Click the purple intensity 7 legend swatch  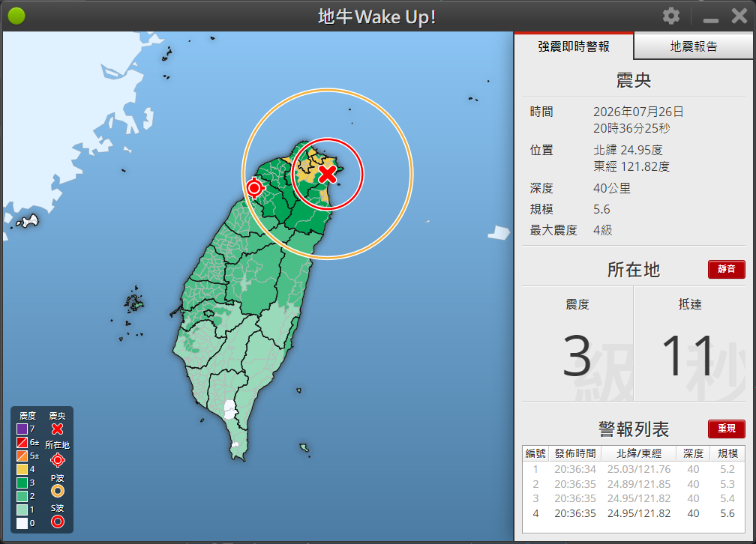[x=22, y=429]
